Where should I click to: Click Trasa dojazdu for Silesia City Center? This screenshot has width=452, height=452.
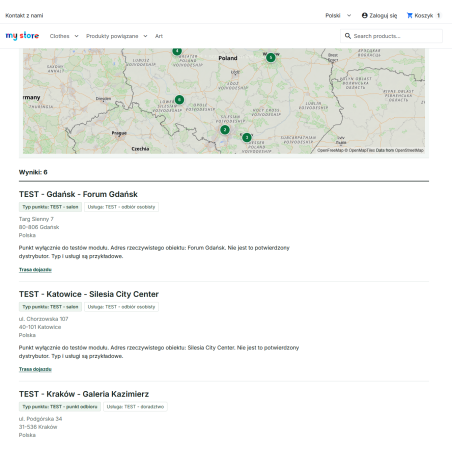(35, 369)
